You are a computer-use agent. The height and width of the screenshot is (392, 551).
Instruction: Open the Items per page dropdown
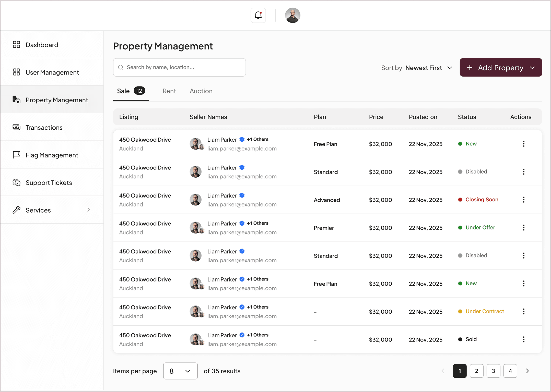pos(180,371)
